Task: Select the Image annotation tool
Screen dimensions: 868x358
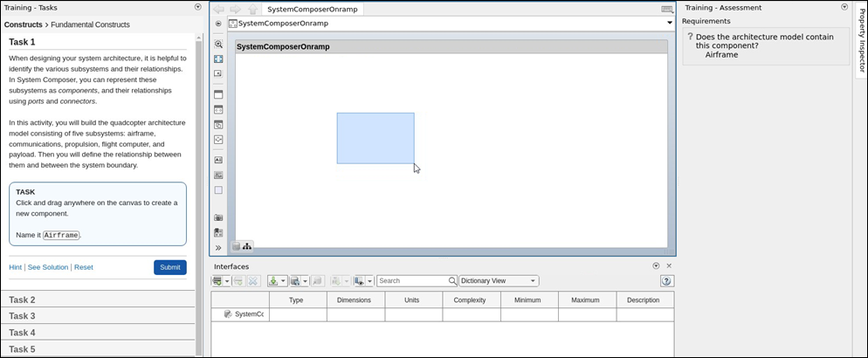Action: click(x=218, y=175)
